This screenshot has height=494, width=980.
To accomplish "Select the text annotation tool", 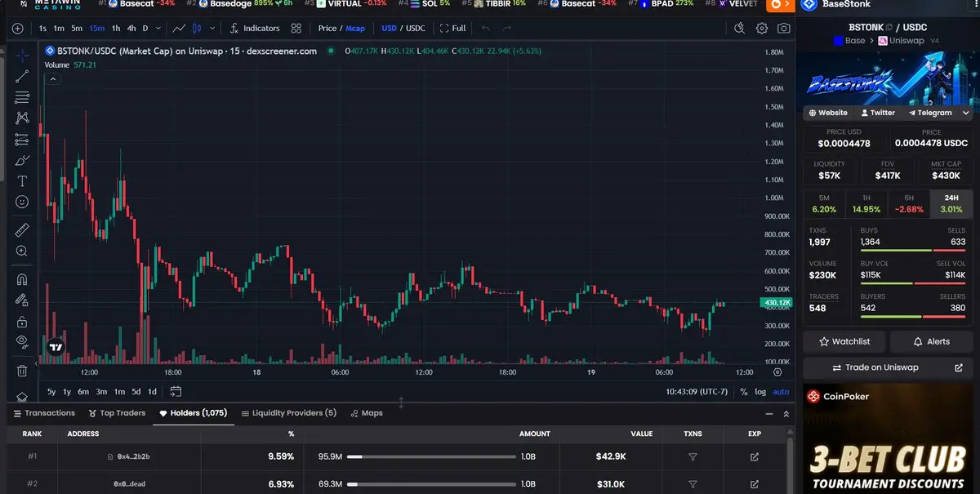I will coord(22,181).
